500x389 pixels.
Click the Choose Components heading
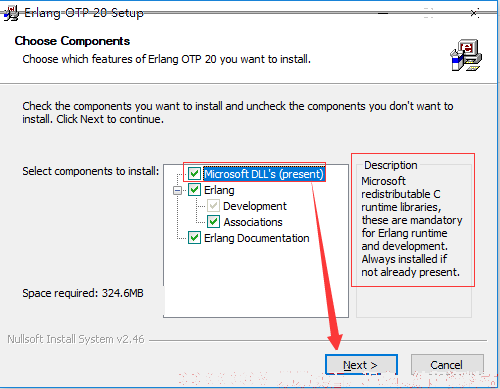pyautogui.click(x=72, y=41)
